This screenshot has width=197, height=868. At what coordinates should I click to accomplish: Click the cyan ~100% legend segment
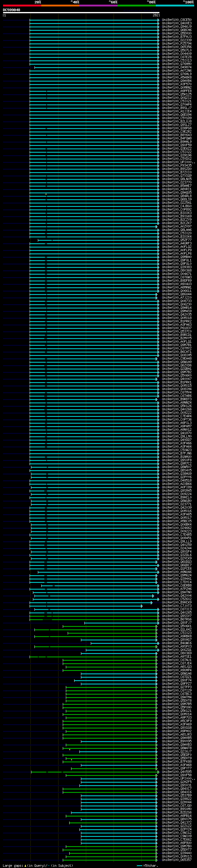[175, 6]
